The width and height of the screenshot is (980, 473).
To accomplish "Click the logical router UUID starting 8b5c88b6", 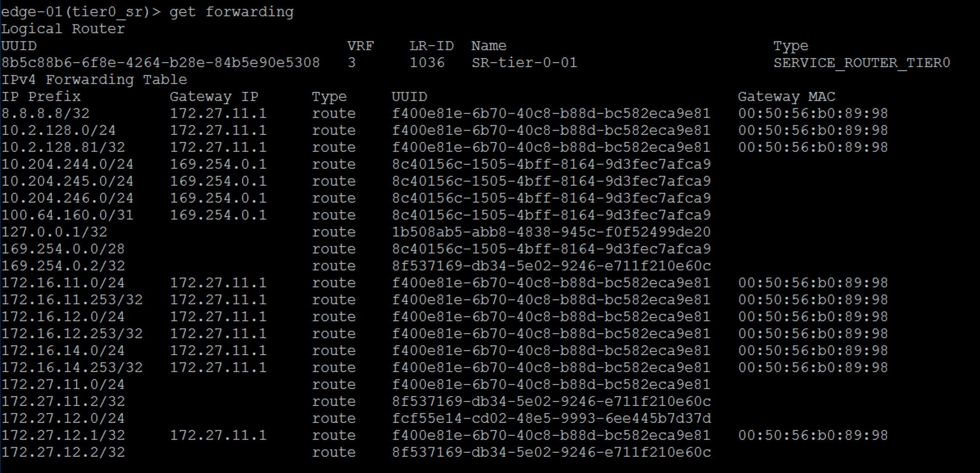I will 160,63.
